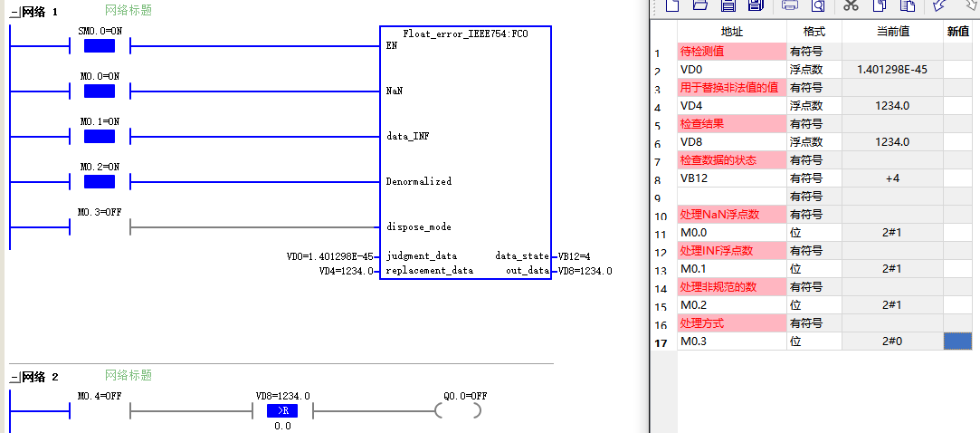The image size is (980, 433).
Task: Select the M0.3 address cell in chart
Action: click(732, 342)
